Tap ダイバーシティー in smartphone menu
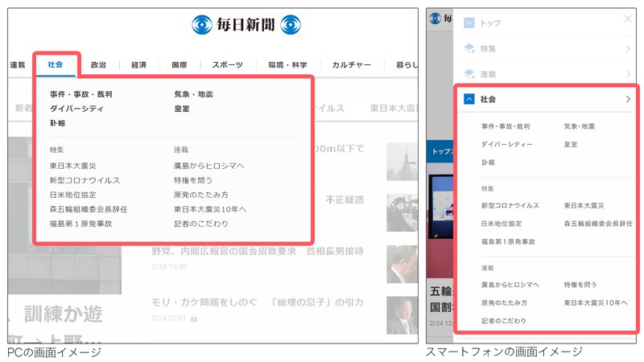Screen dimensions: 644x362 pyautogui.click(x=507, y=145)
